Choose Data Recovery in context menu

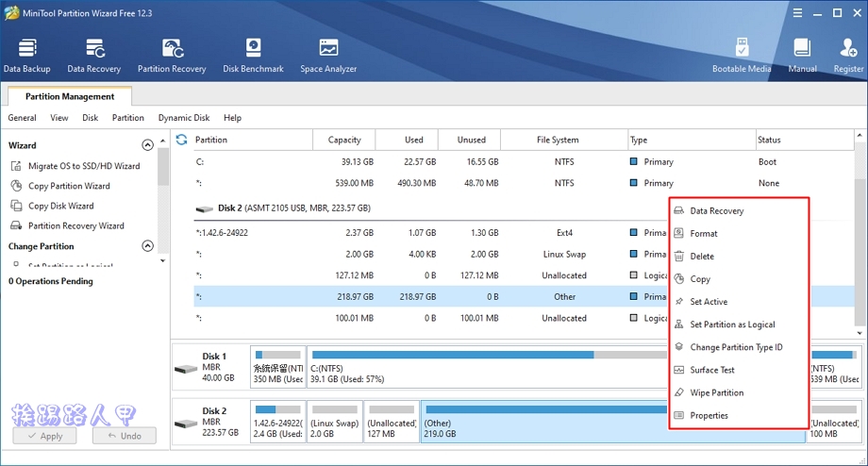[739, 211]
